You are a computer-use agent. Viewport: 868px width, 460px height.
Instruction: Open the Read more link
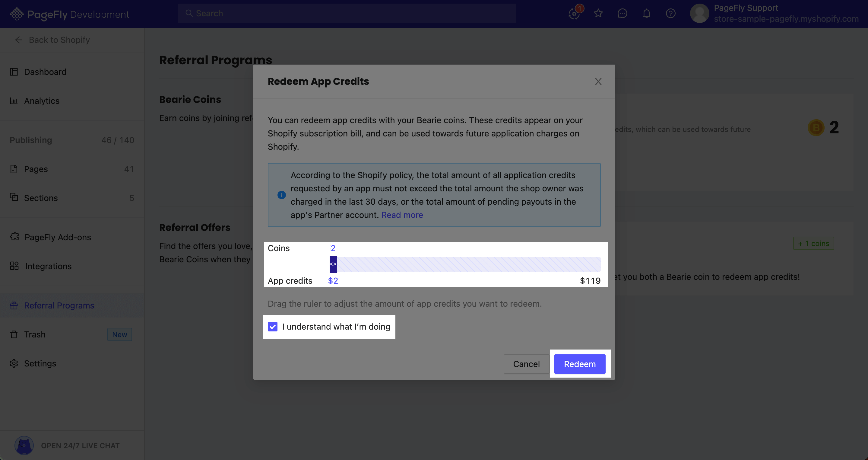point(402,215)
